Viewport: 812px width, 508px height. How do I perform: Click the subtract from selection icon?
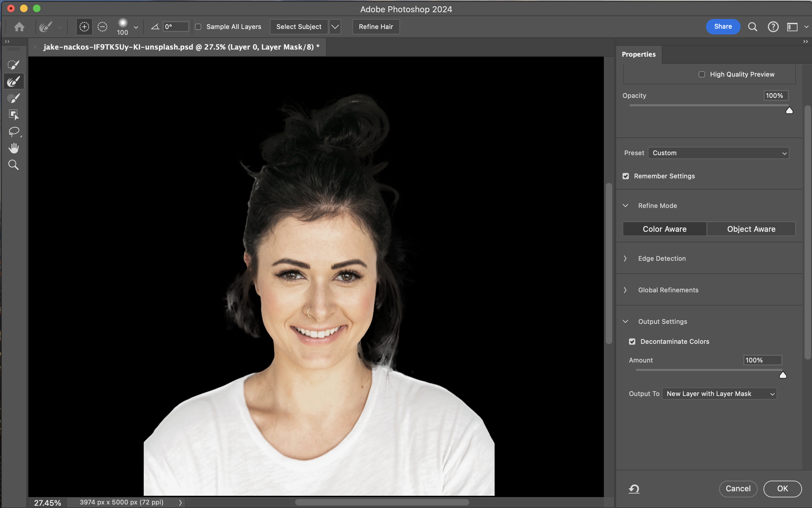(102, 26)
